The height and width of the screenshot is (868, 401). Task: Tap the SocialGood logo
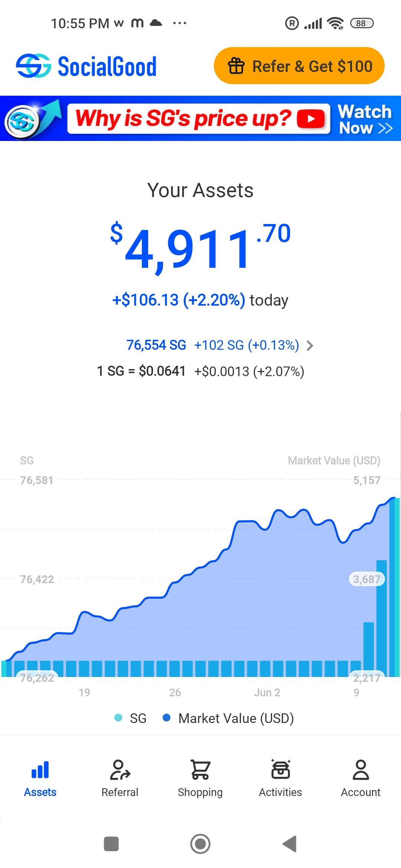86,66
